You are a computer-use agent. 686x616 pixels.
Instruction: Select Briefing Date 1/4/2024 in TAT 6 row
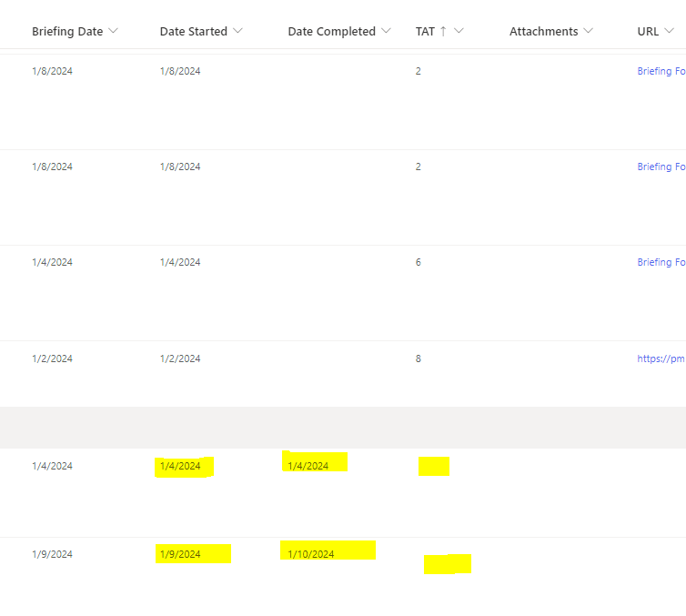(52, 262)
